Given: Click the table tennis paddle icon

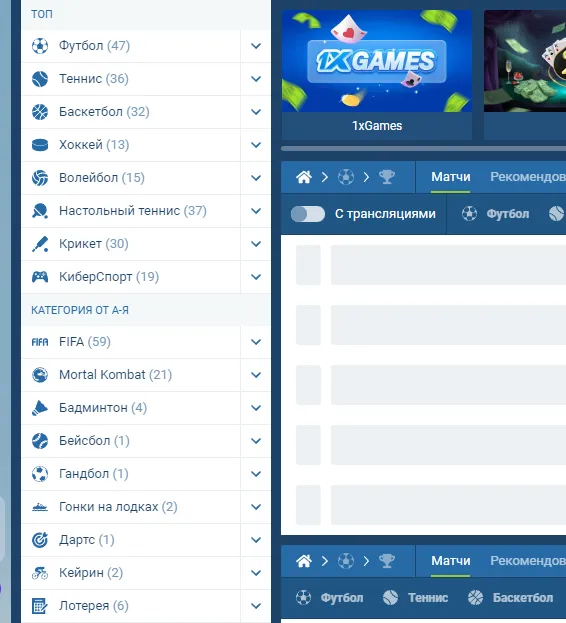Looking at the screenshot, I should click(x=40, y=211).
